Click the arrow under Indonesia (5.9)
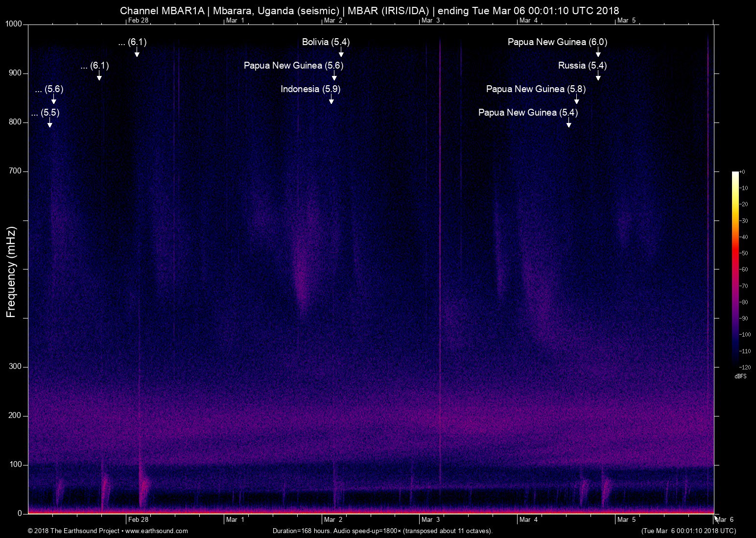 (331, 100)
